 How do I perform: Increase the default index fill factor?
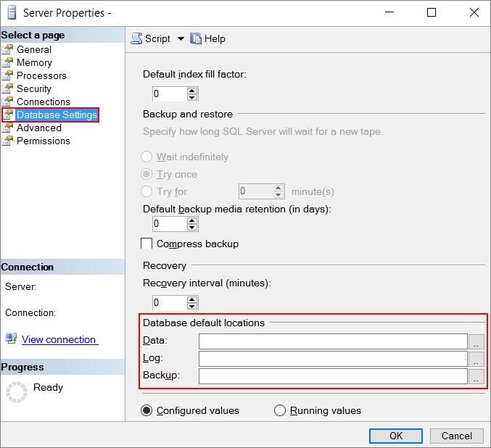192,91
